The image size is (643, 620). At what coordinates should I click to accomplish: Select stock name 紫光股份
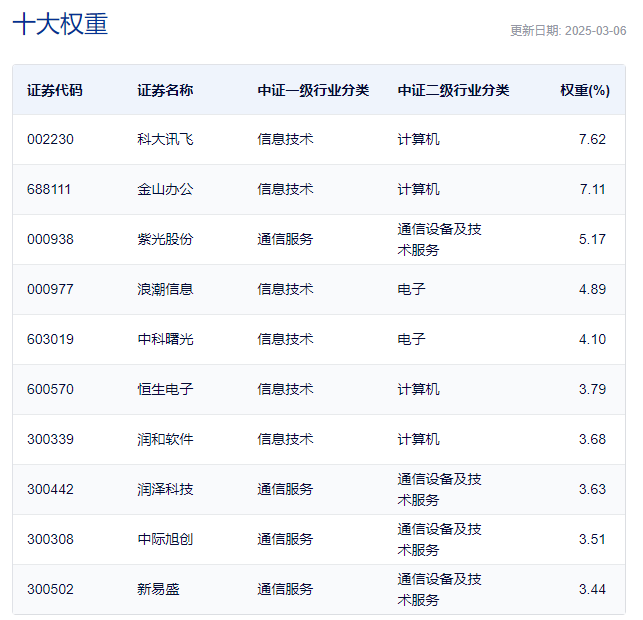pyautogui.click(x=165, y=239)
